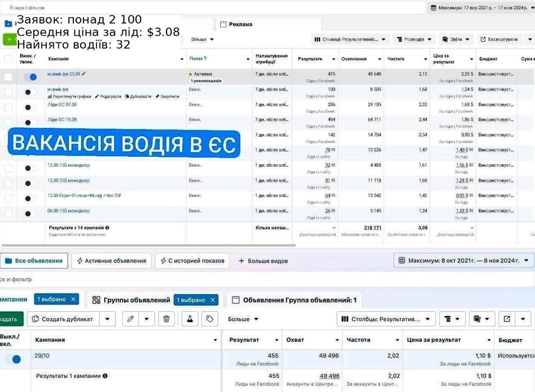Screen dimensions: 535x392
Task: Toggle the '12.08 15$ менеджер' campaign switch
Action: [x=30, y=168]
